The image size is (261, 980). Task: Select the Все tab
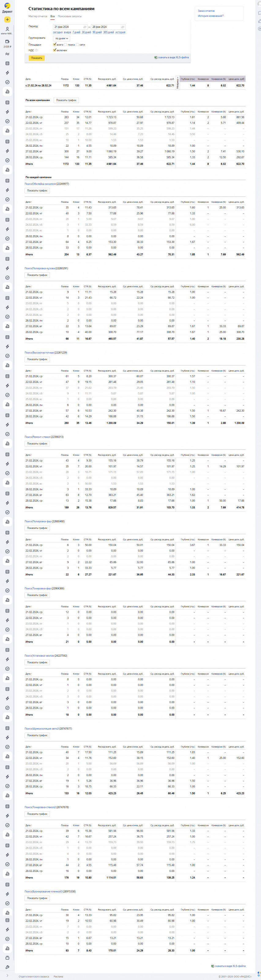(52, 16)
